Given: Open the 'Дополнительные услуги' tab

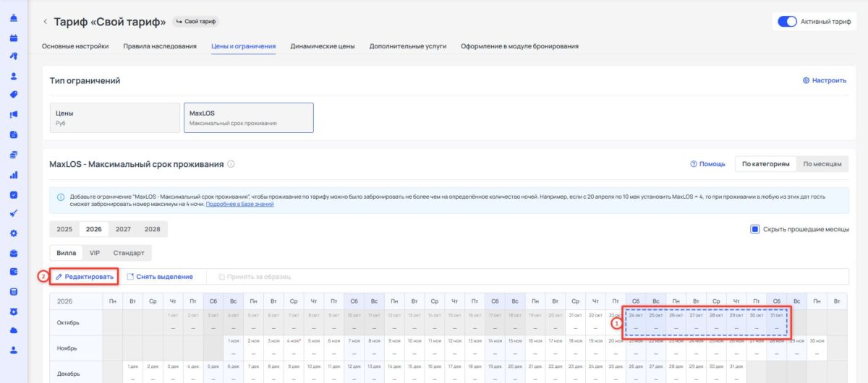Looking at the screenshot, I should pos(408,46).
